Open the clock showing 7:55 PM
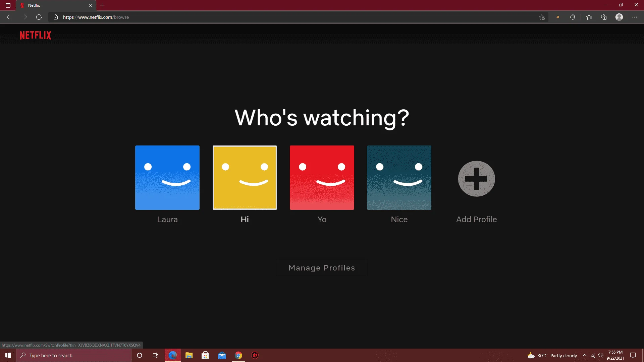The width and height of the screenshot is (644, 362). [615, 355]
